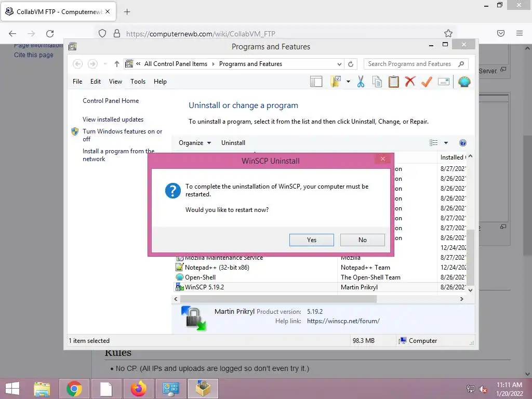This screenshot has width=532, height=399.
Task: Expand the address bar history dropdown
Action: [x=339, y=64]
